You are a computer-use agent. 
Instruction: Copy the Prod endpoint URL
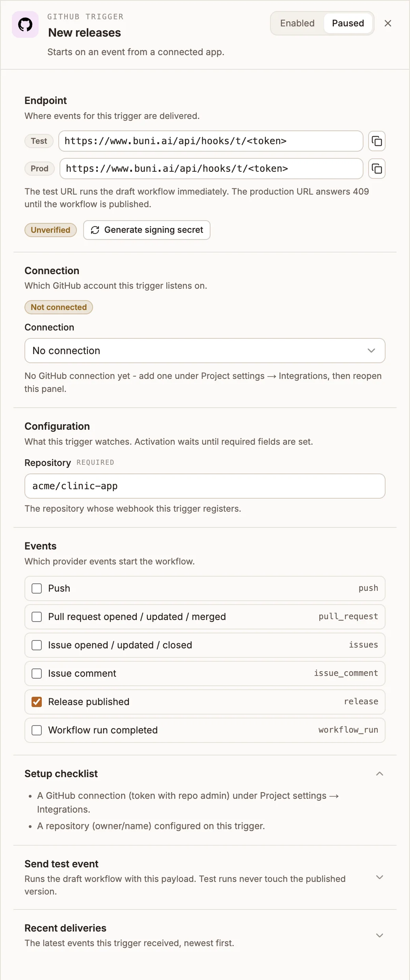pyautogui.click(x=377, y=169)
